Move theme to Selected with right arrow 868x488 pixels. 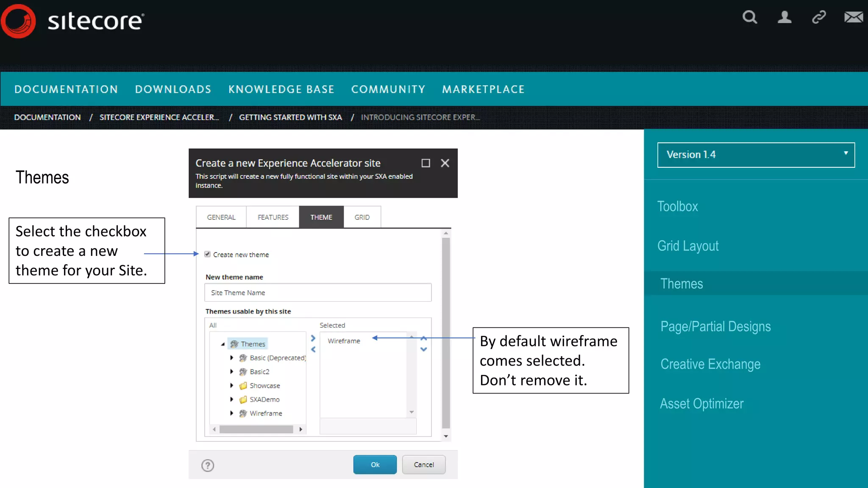pyautogui.click(x=313, y=338)
